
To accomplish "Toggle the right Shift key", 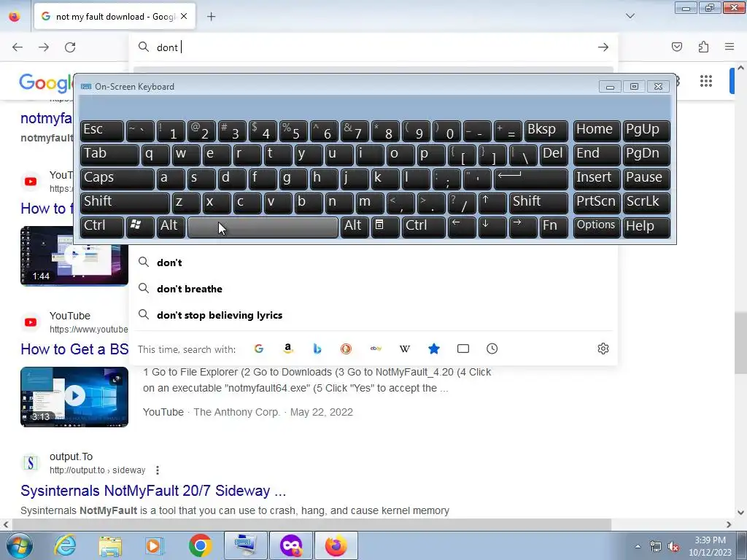I will tap(538, 203).
